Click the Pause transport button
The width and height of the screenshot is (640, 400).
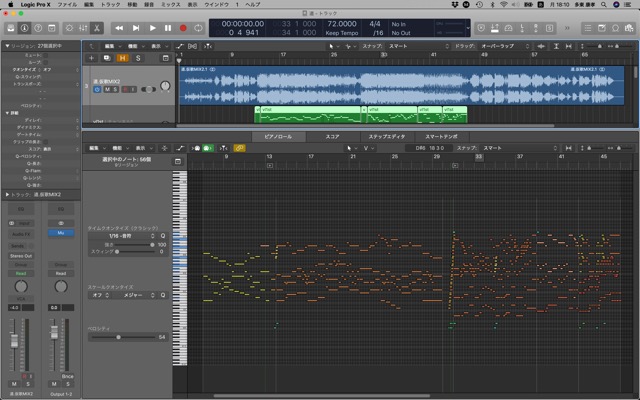tap(168, 28)
